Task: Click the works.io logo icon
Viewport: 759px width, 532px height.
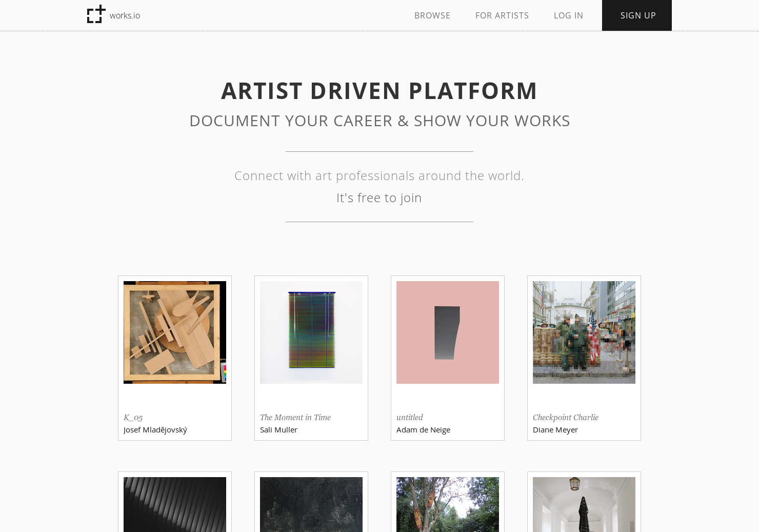Action: (96, 14)
